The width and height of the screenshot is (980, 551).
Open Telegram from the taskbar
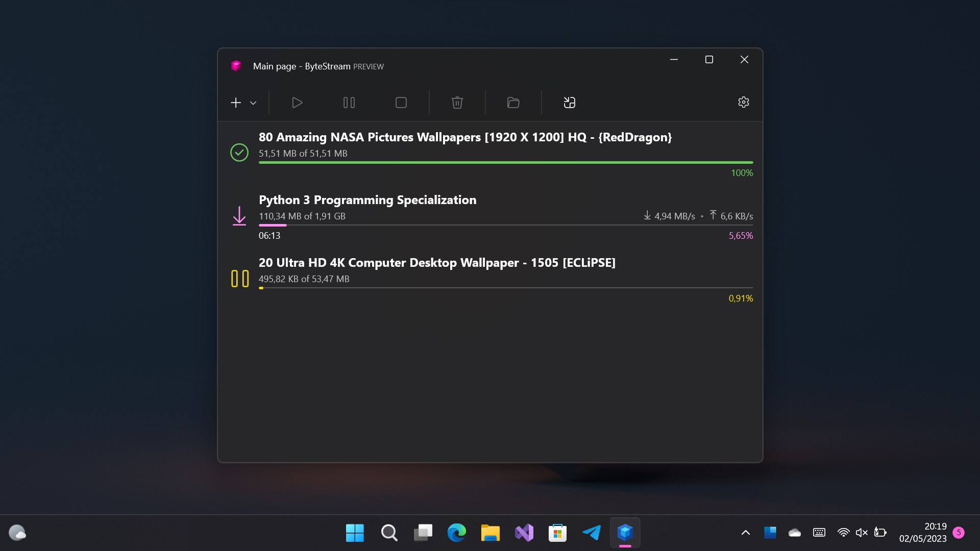592,533
